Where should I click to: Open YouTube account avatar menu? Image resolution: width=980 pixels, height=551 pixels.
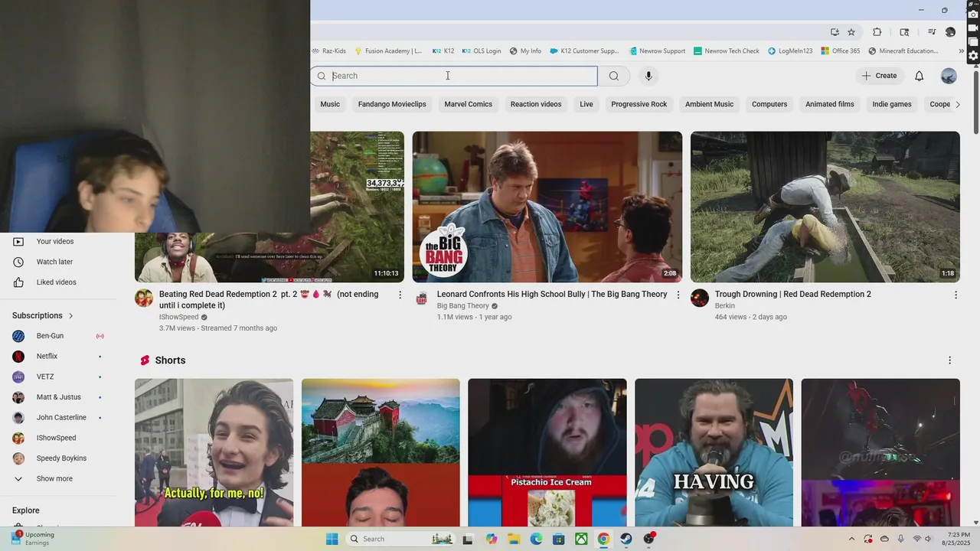[x=949, y=76]
